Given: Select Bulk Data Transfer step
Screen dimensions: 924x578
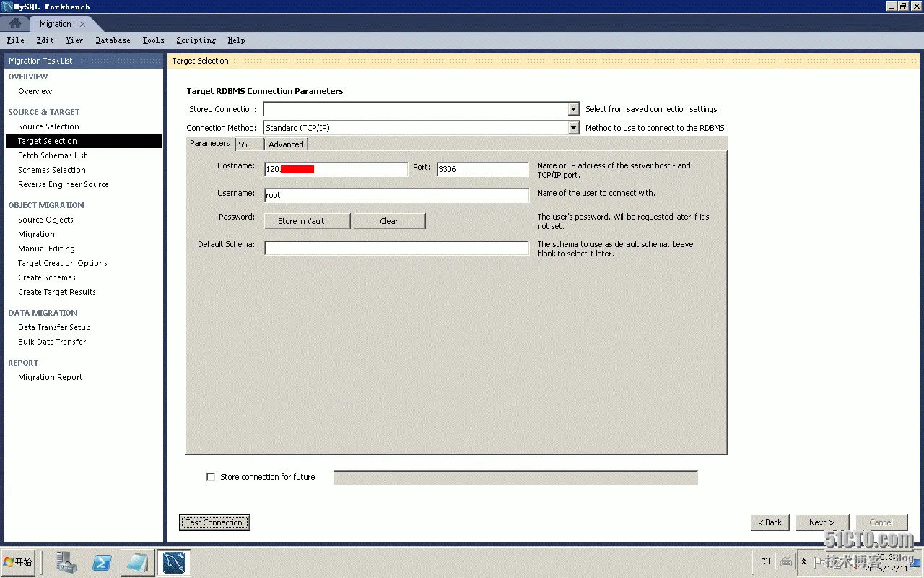Looking at the screenshot, I should 52,342.
